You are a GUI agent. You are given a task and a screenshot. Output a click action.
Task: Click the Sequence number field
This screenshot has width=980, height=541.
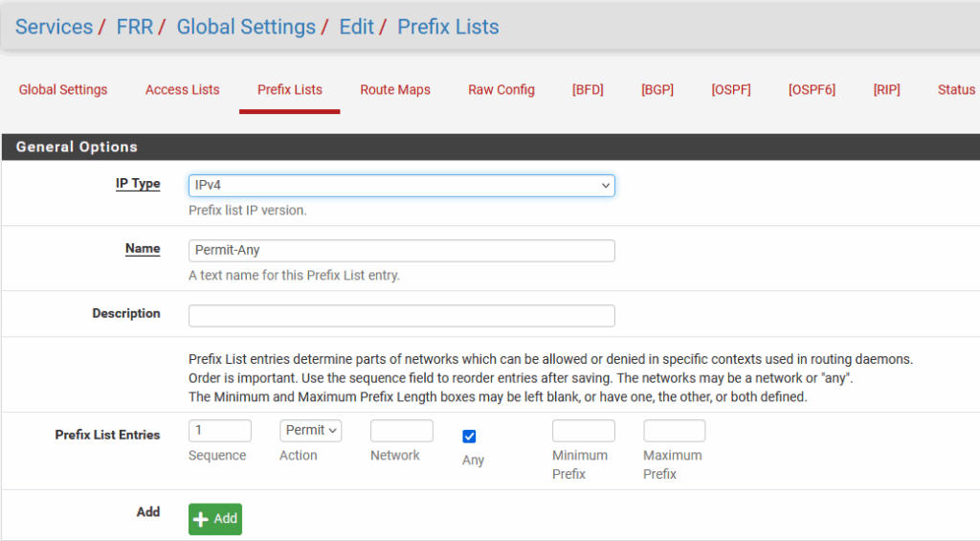click(220, 431)
